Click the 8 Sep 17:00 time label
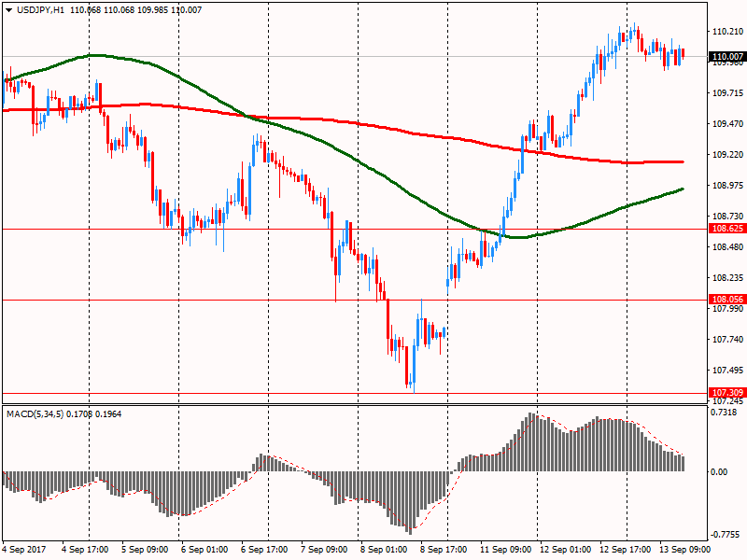Screen dimensions: 747x560 point(444,550)
